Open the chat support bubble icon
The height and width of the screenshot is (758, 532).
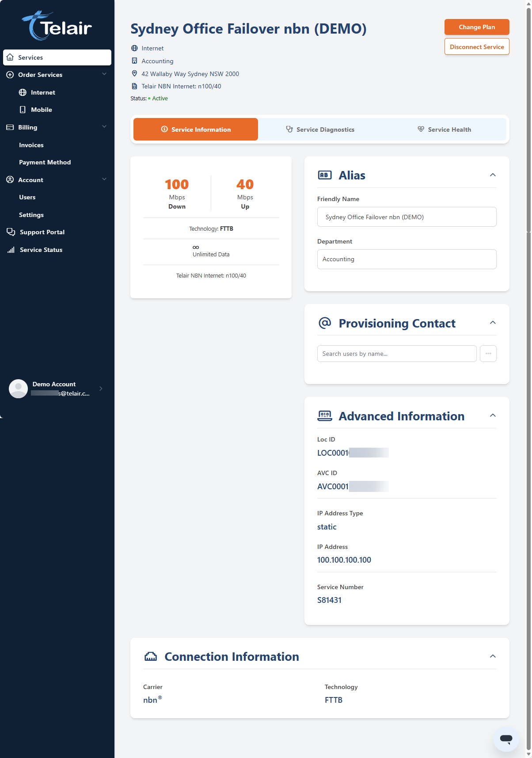coord(506,739)
